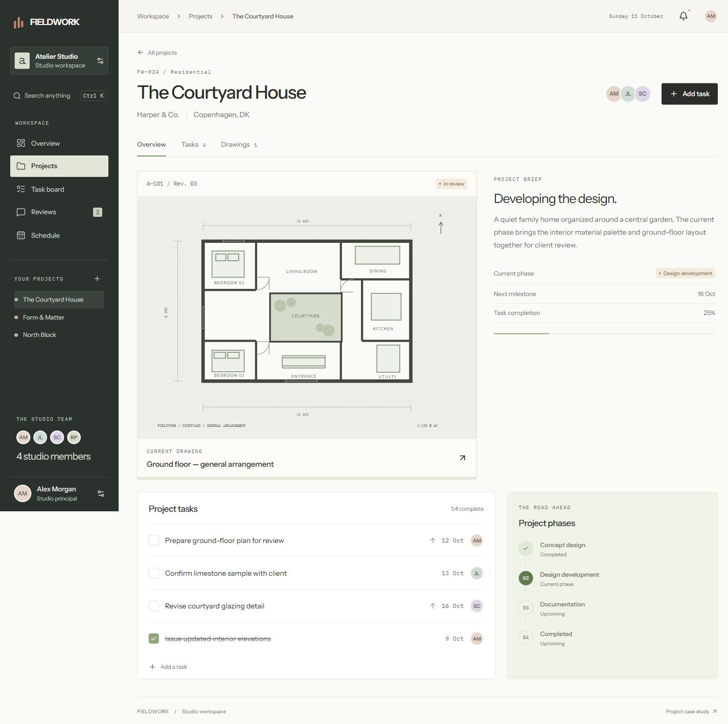Image resolution: width=728 pixels, height=724 pixels.
Task: Switch to the Drawings tab
Action: (239, 145)
